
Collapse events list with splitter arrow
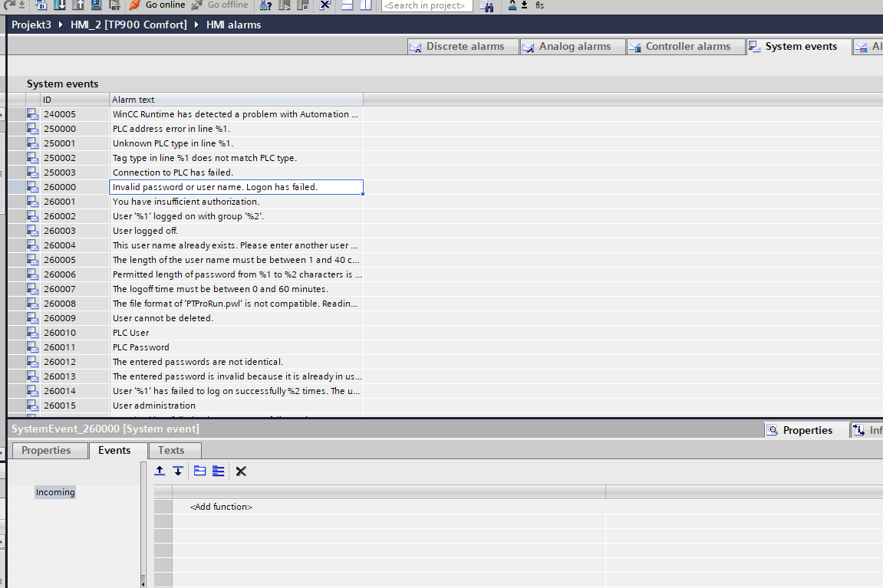click(x=143, y=583)
